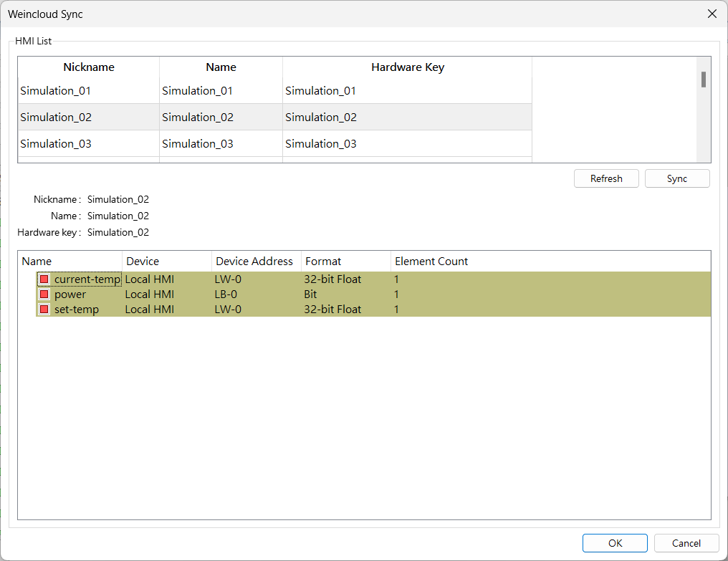This screenshot has width=728, height=561.
Task: Click 32-bit Float in the current-temp row
Action: pyautogui.click(x=332, y=279)
